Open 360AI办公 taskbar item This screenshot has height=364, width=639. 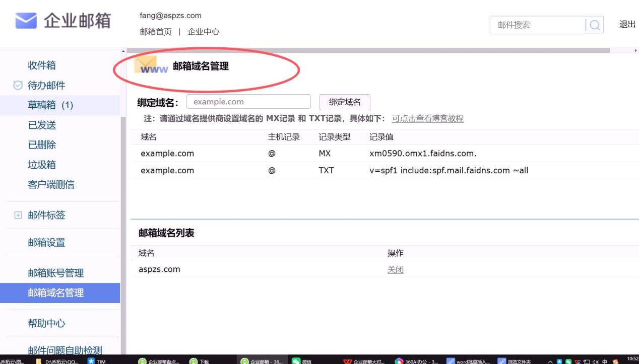point(416,361)
